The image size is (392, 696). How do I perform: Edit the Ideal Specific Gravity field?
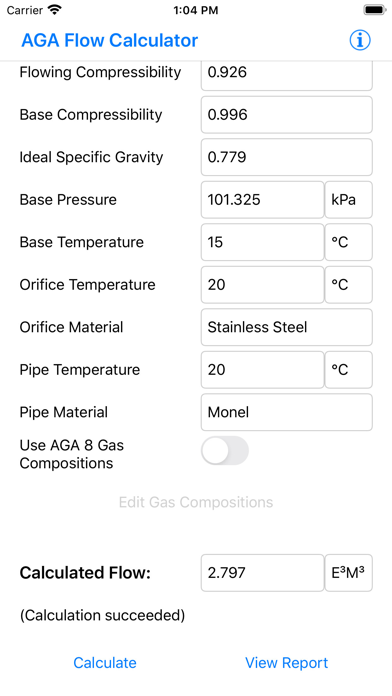tap(287, 157)
